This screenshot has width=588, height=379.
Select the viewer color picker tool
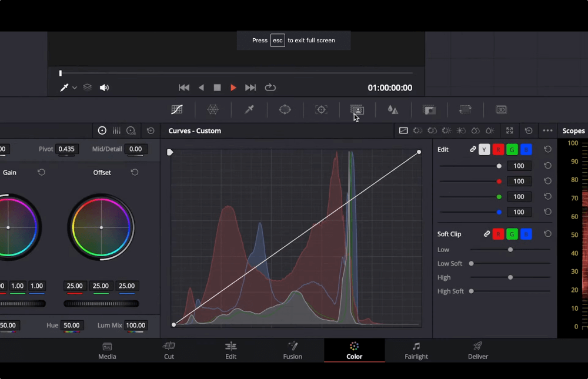tap(64, 88)
